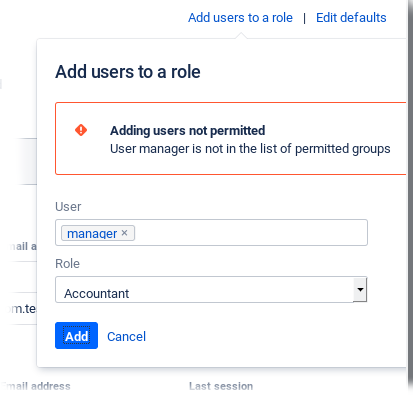Cancel the add users dialog
Image resolution: width=413 pixels, height=395 pixels.
pos(126,336)
